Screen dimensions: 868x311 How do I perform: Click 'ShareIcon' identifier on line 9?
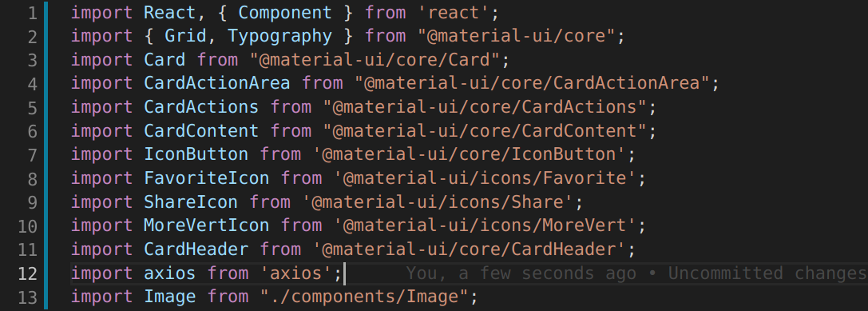click(x=190, y=201)
